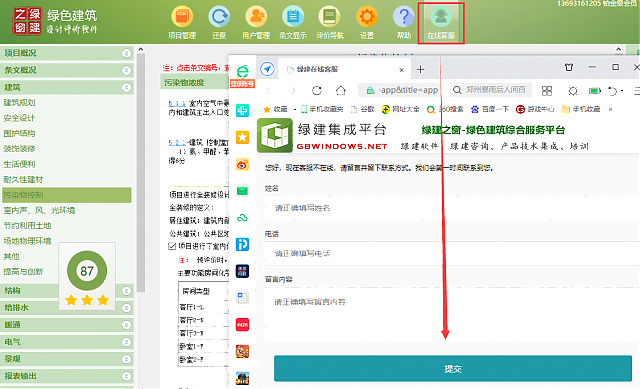
Task: Open 用户管理 user management icon
Action: [x=256, y=17]
